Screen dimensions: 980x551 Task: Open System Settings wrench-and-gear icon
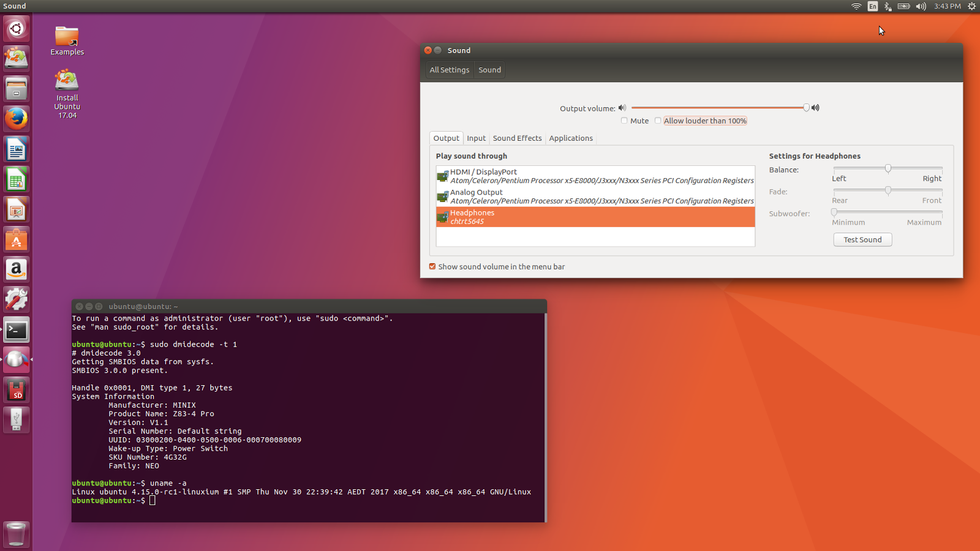coord(17,299)
